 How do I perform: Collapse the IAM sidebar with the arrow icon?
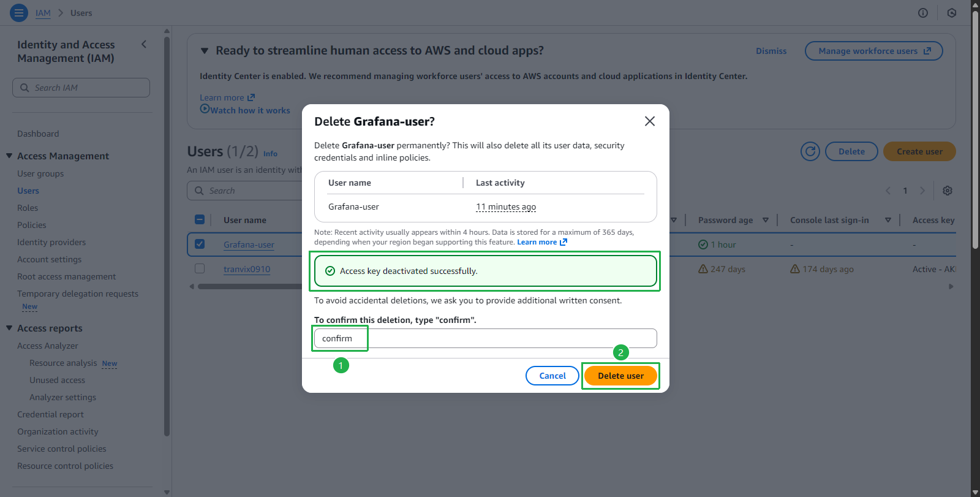(144, 44)
